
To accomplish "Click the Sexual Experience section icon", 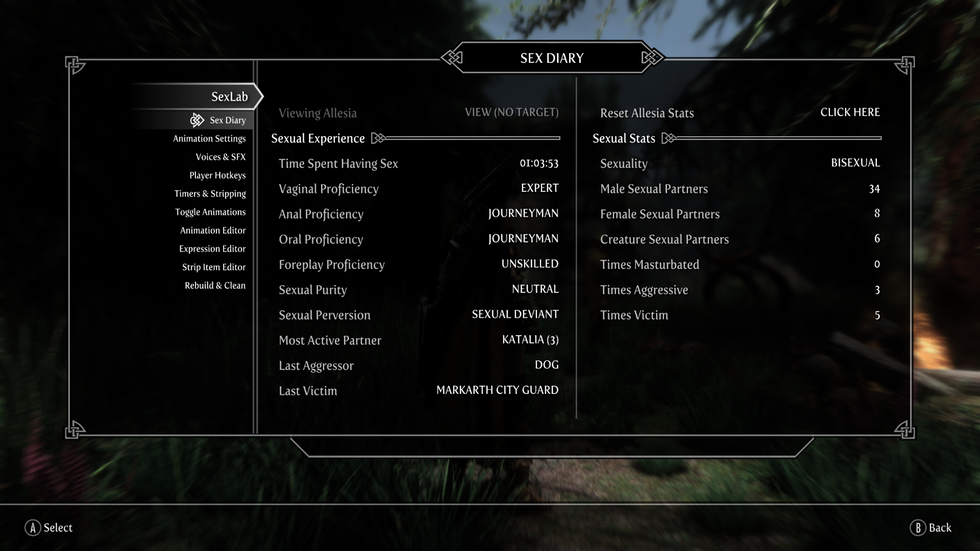I will click(381, 139).
